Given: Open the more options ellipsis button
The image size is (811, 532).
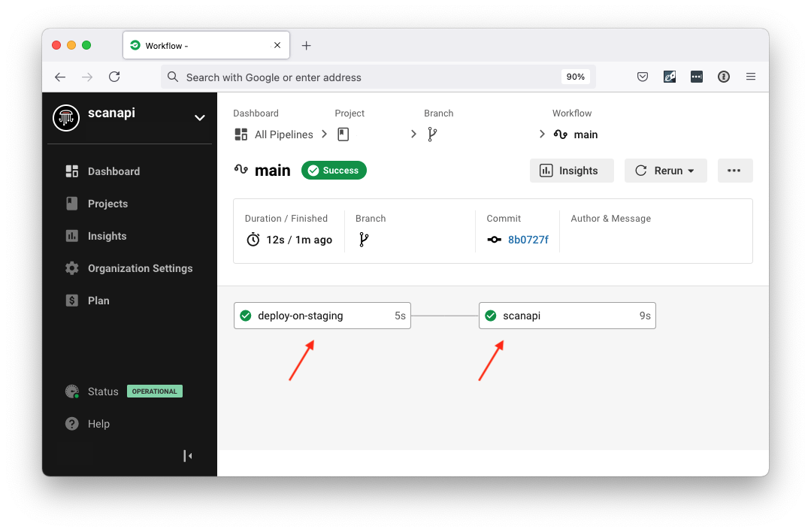Looking at the screenshot, I should (735, 170).
